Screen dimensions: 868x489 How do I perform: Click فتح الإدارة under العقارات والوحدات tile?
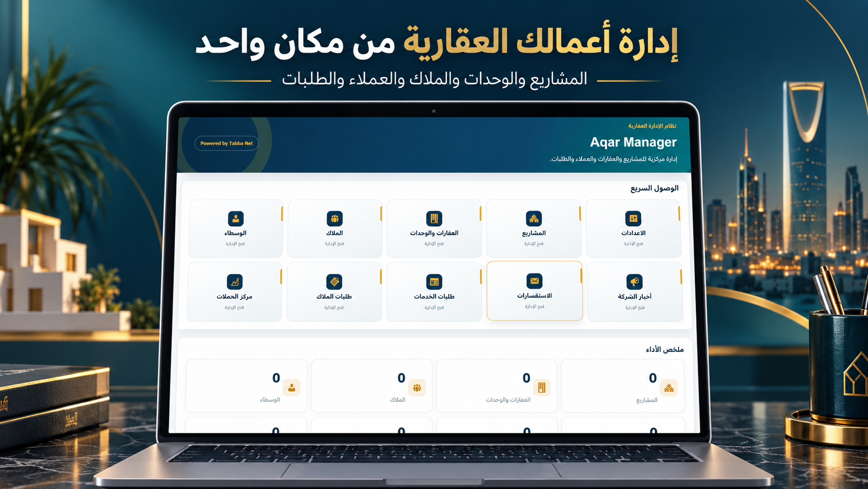[434, 244]
